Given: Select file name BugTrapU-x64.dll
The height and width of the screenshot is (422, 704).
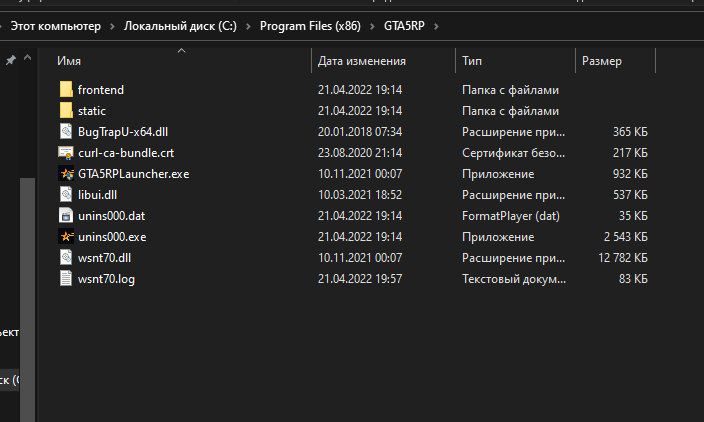Looking at the screenshot, I should (123, 132).
